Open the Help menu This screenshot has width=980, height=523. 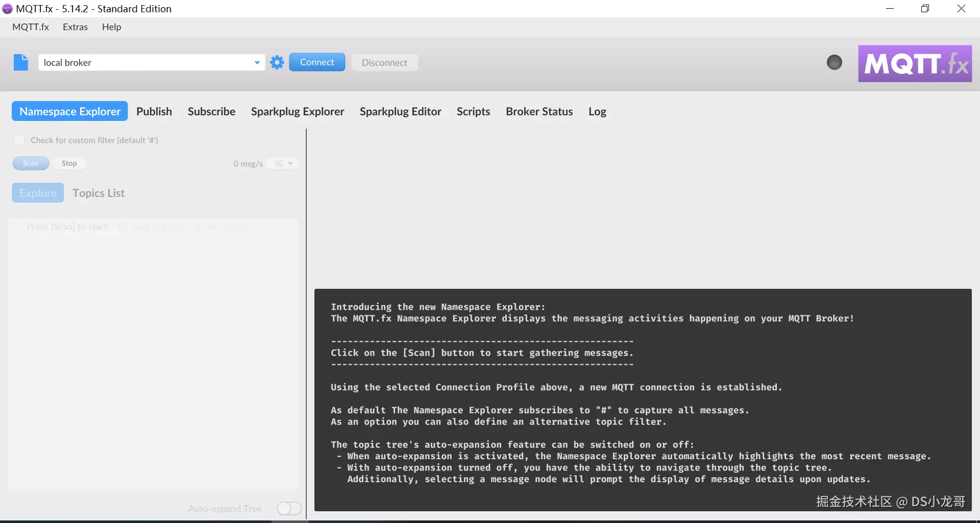pyautogui.click(x=111, y=27)
